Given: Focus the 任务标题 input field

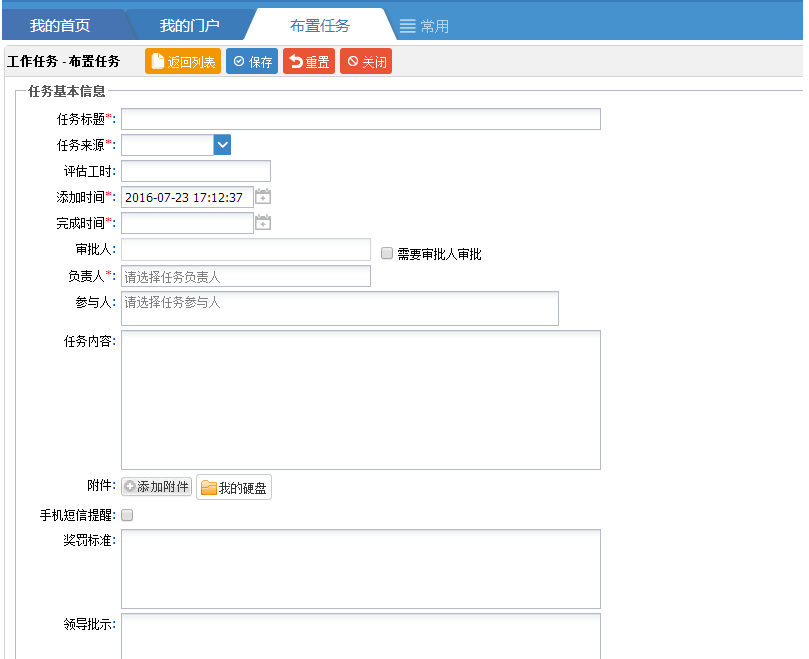Looking at the screenshot, I should tap(361, 119).
